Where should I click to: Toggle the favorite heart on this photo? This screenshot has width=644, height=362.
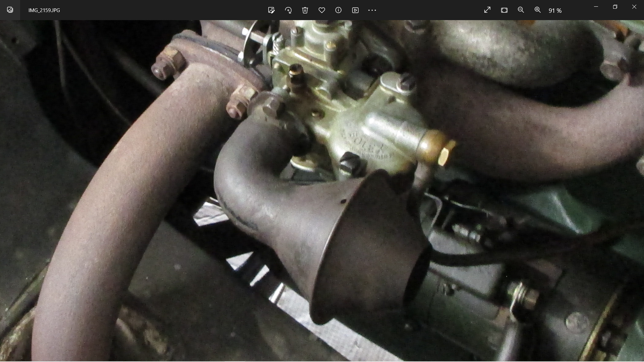click(x=322, y=10)
